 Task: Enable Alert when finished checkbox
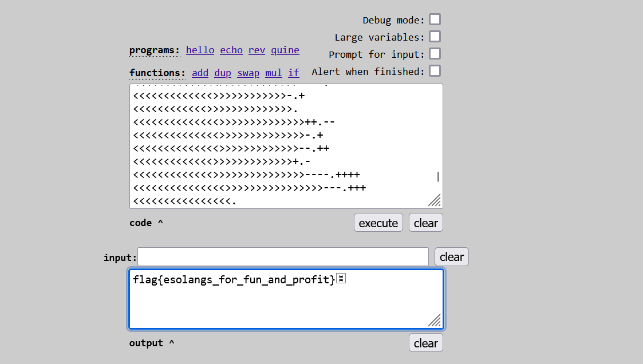point(435,71)
